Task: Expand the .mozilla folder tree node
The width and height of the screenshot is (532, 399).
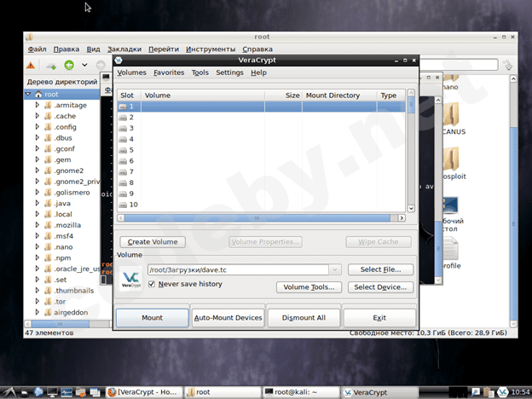Action: pyautogui.click(x=38, y=225)
